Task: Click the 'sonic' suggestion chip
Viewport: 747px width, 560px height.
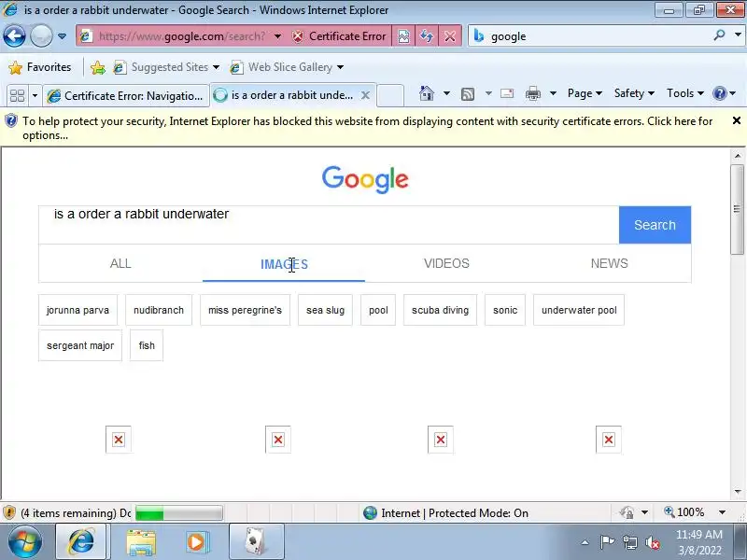Action: [505, 310]
